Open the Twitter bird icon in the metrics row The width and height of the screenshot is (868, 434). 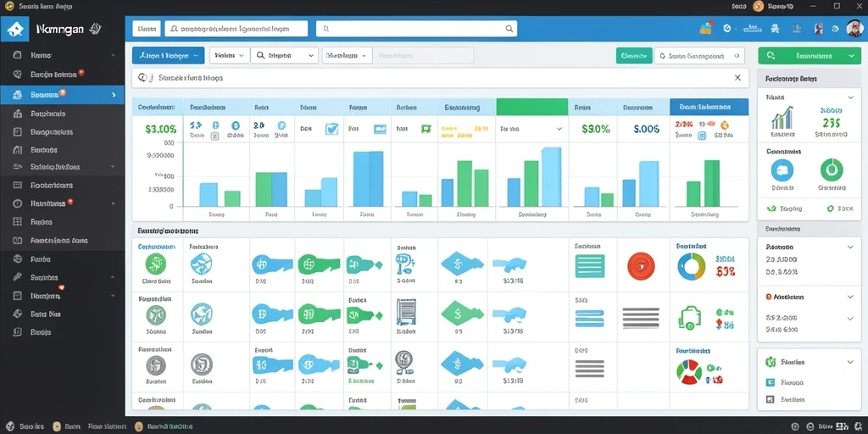click(x=331, y=129)
